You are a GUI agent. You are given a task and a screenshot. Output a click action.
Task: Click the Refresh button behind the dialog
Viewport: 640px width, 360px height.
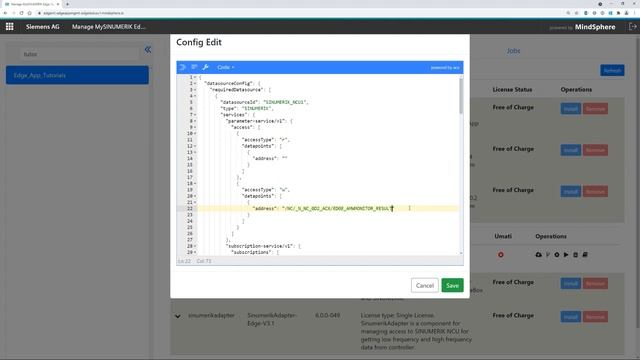(x=612, y=71)
